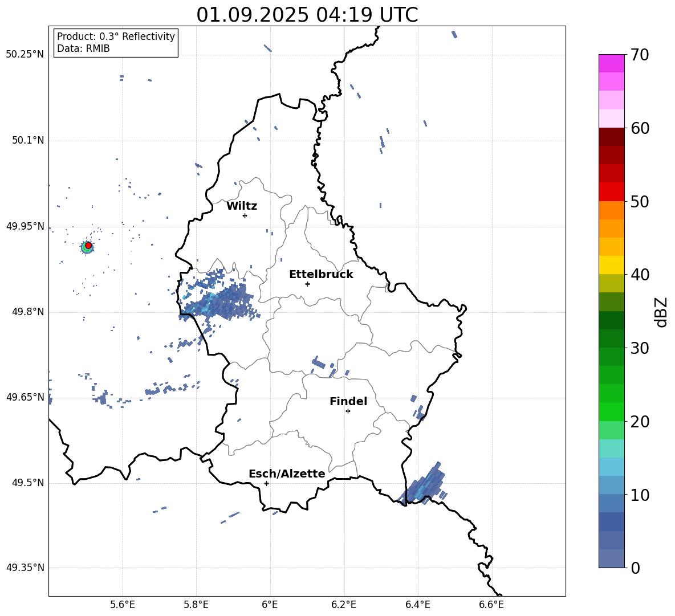This screenshot has width=675, height=616.
Task: Click the 6.6°E longitude label
Action: 491,605
